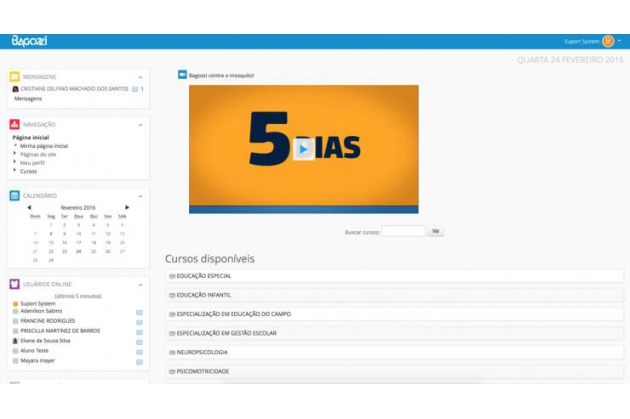Collapse the Mensagens block
Viewport: 630px width, 419px height.
140,76
